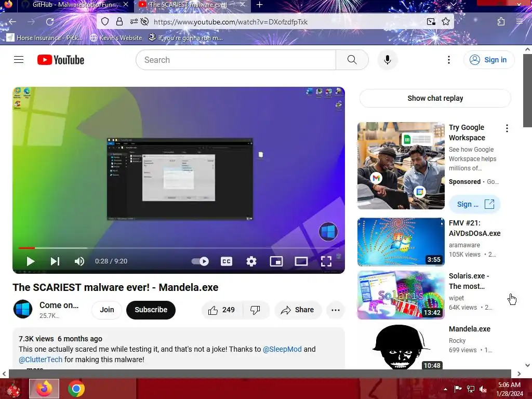Open the 'if you're gonna run m...' bookmark

(185, 37)
